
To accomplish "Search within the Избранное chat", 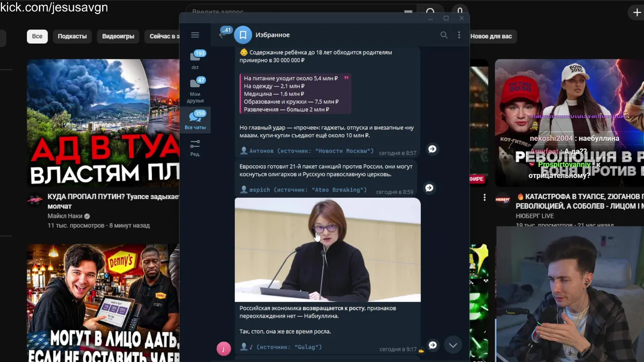I will click(444, 35).
